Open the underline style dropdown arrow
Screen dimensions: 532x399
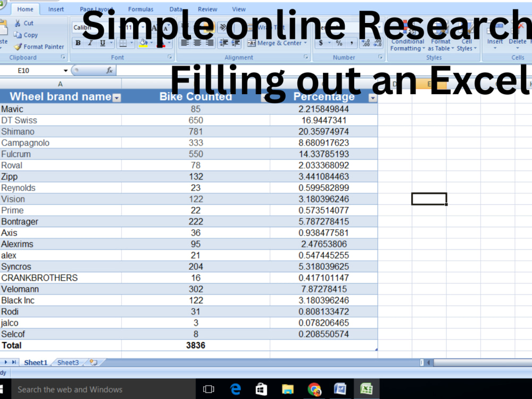pos(111,43)
